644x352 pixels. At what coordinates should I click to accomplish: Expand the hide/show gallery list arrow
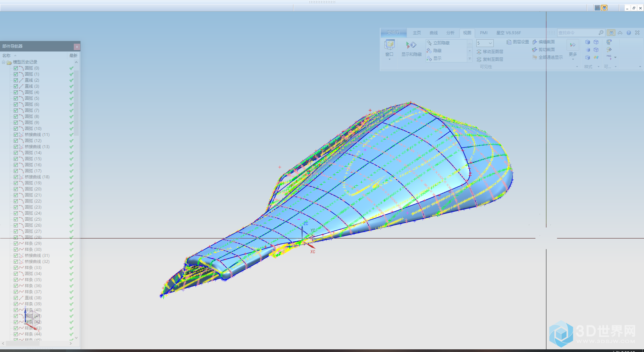[x=470, y=58]
